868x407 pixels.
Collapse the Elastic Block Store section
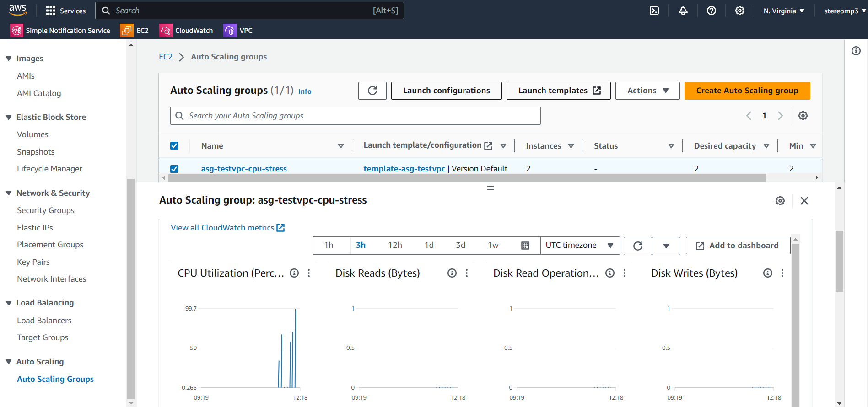click(x=9, y=117)
